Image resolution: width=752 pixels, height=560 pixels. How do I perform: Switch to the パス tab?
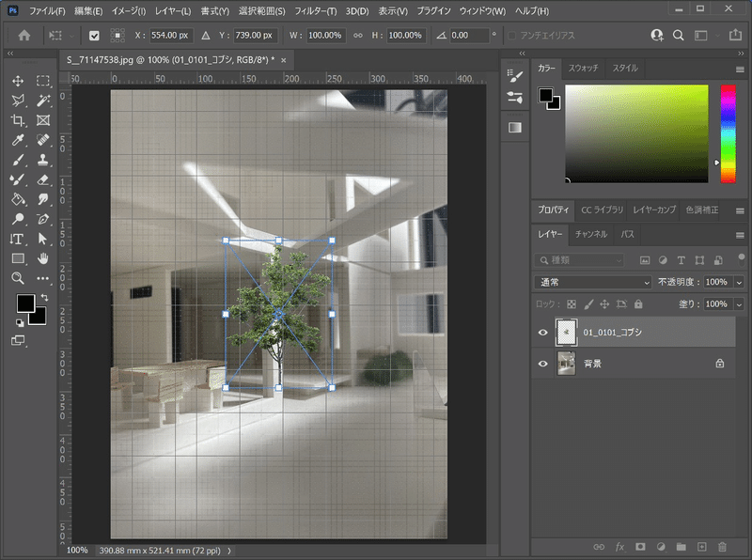[627, 234]
